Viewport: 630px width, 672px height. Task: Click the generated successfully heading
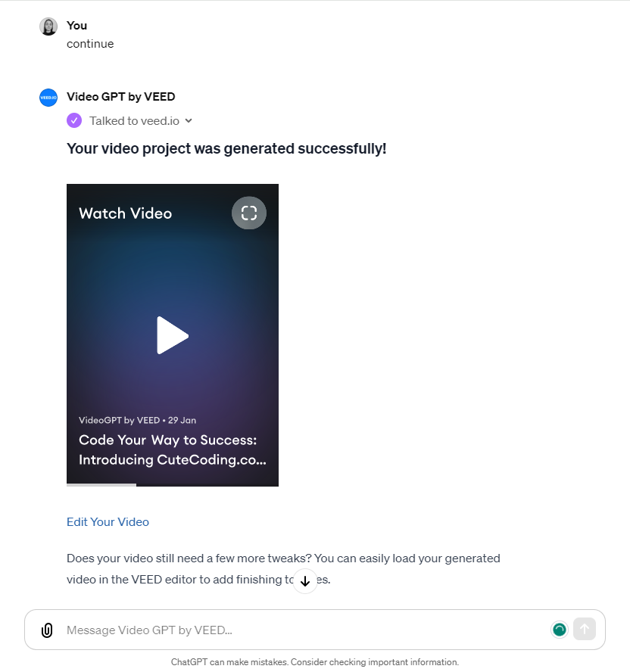coord(226,149)
